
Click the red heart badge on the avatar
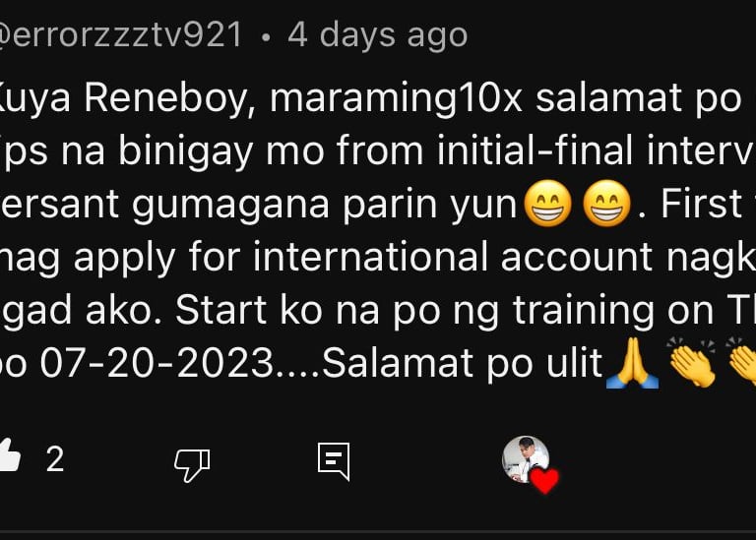pyautogui.click(x=544, y=480)
